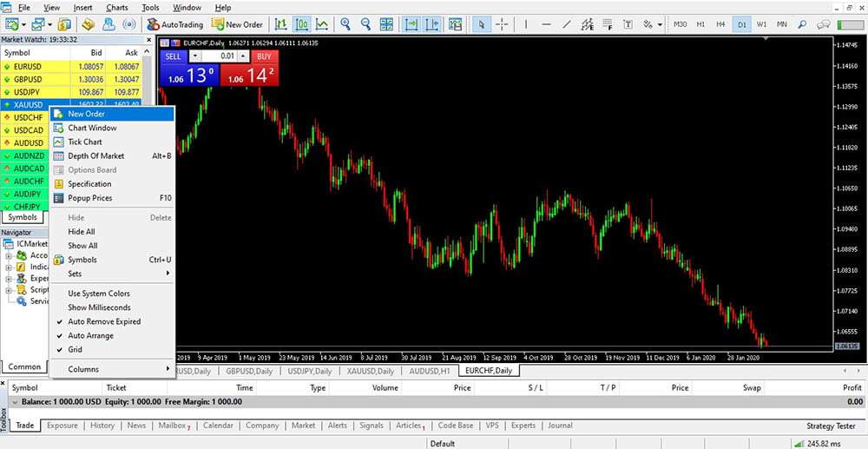The height and width of the screenshot is (449, 868).
Task: Expand the Accounts tree node
Action: [9, 256]
